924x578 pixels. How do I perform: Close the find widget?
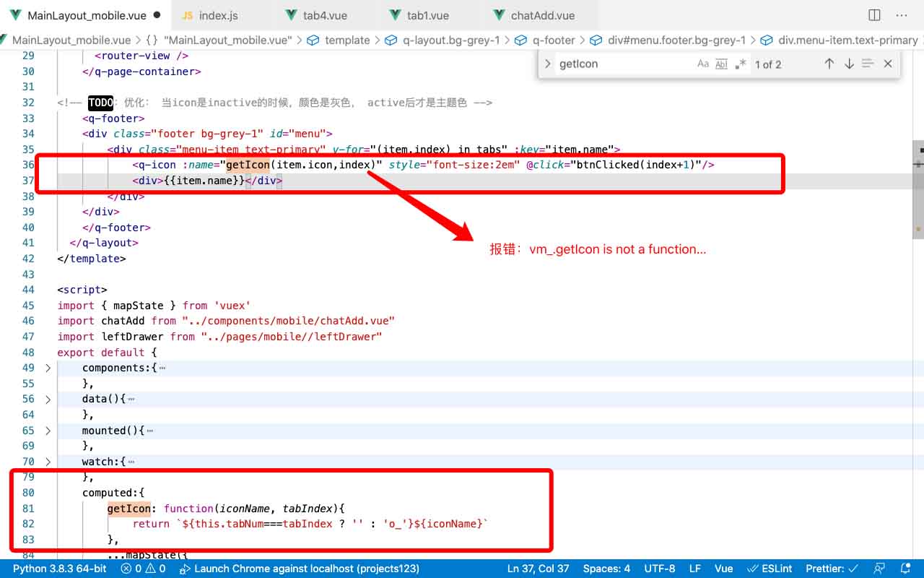[x=888, y=64]
